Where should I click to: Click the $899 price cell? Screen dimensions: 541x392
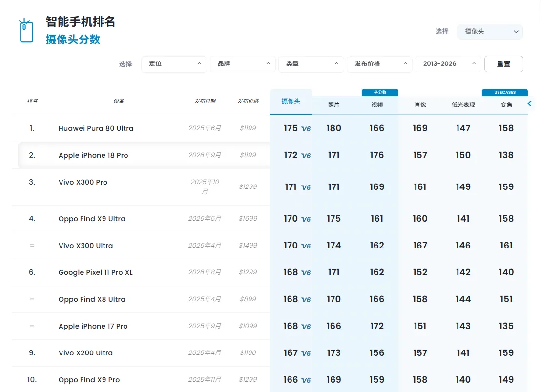click(x=248, y=299)
